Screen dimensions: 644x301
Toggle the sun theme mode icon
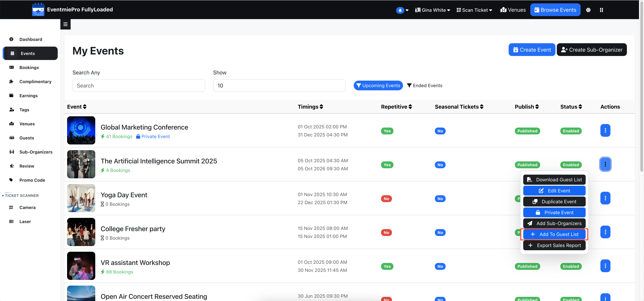(588, 10)
